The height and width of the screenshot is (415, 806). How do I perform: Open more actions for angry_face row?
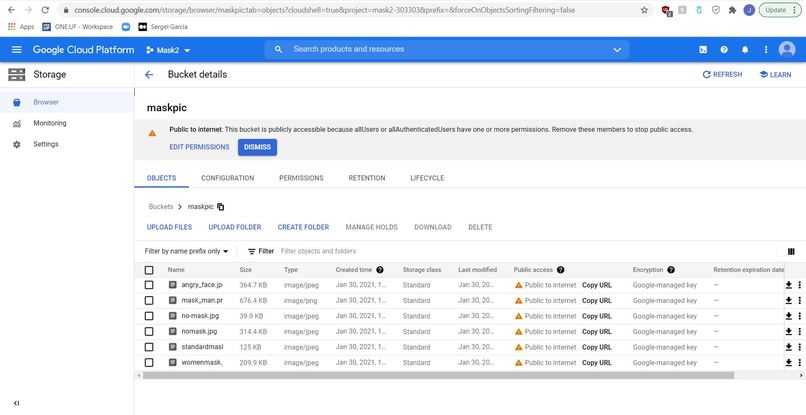point(799,285)
